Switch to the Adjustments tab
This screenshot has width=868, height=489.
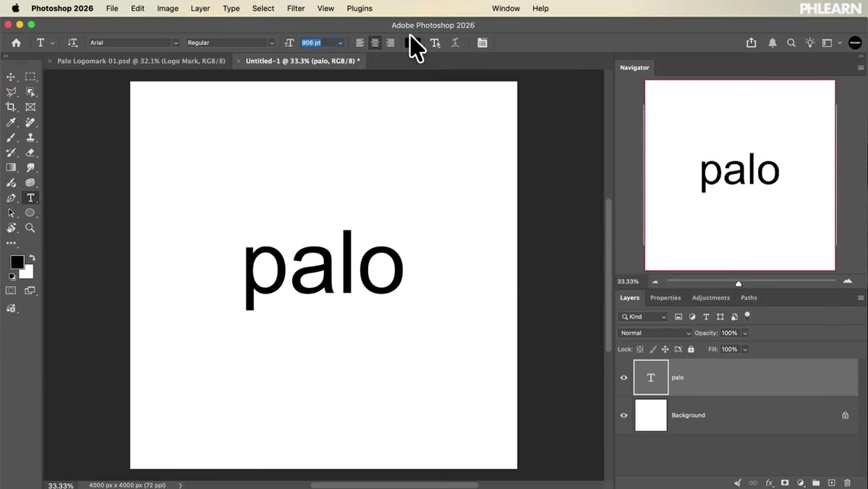coord(711,298)
